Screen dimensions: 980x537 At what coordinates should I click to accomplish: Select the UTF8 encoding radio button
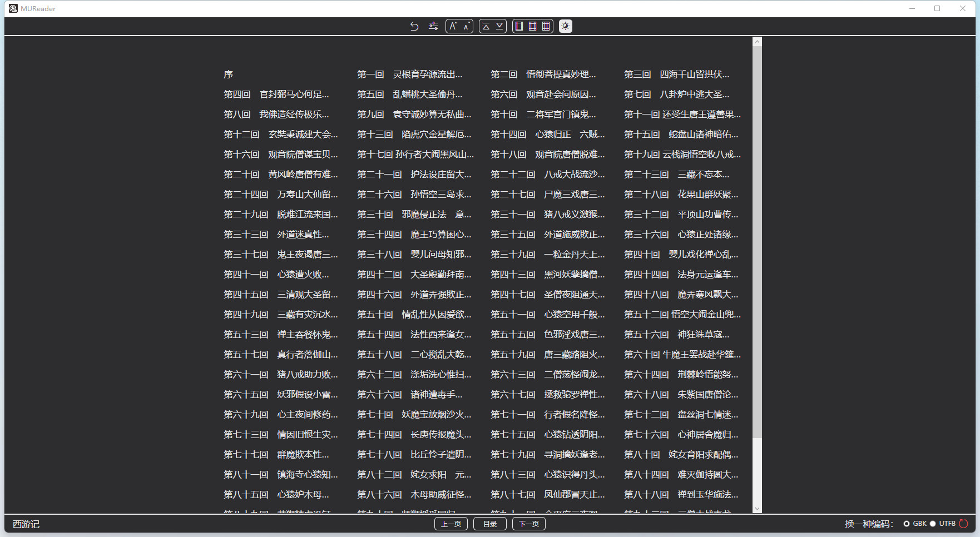(932, 523)
